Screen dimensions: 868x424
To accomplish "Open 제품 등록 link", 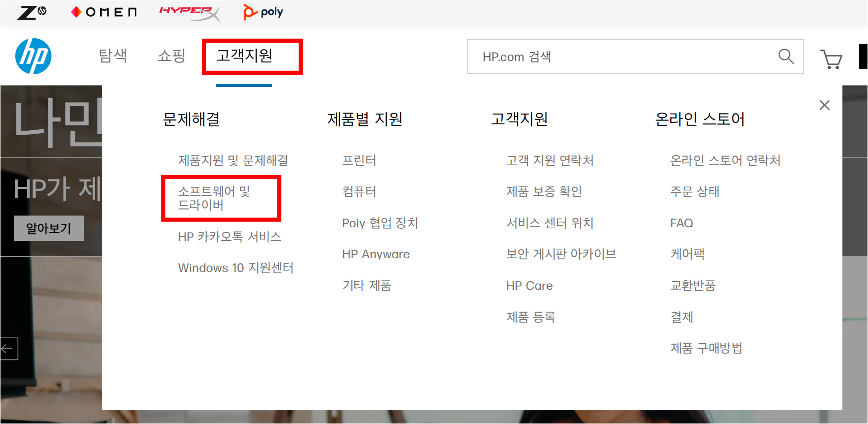I will point(531,317).
